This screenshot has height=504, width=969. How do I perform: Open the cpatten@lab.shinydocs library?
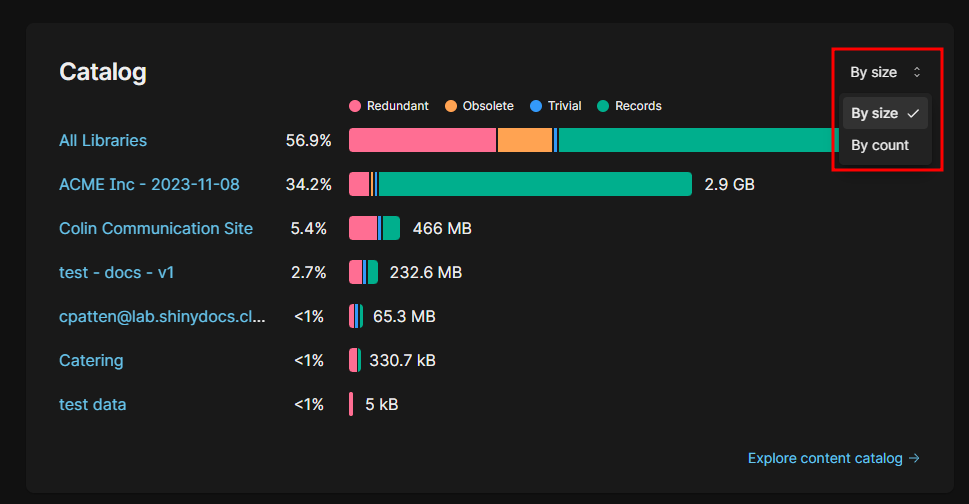click(162, 316)
